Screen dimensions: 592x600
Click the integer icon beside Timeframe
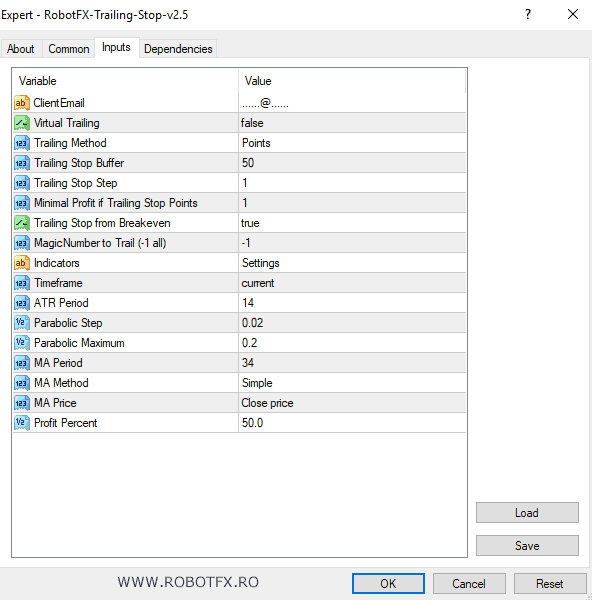click(22, 283)
